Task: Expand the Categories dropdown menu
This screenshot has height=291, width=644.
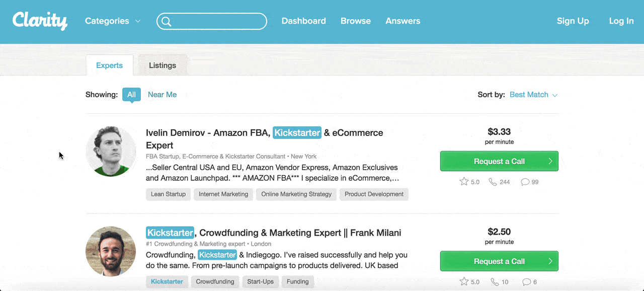Action: point(113,21)
